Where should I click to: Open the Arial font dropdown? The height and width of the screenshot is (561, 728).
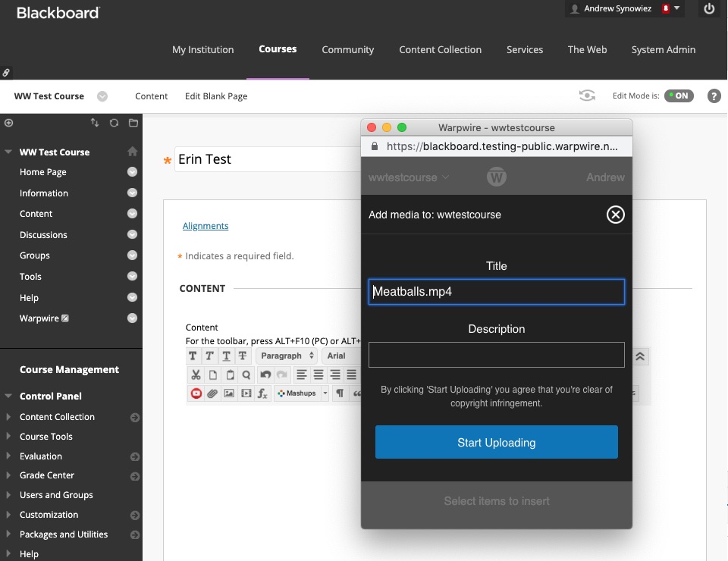coord(340,356)
